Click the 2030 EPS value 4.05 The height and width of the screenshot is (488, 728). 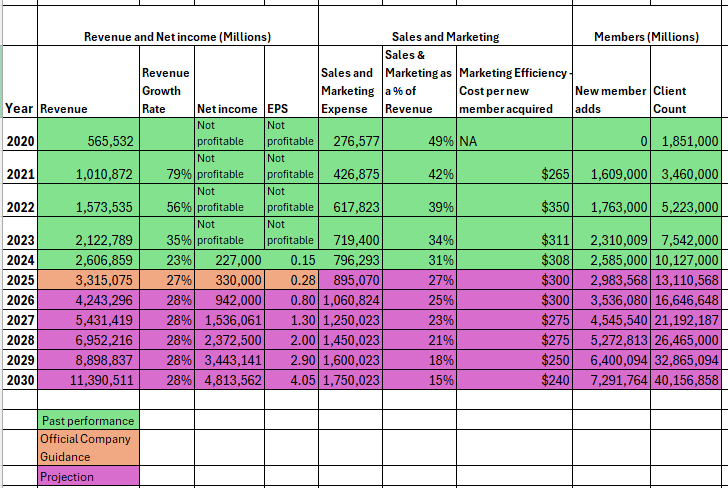[x=292, y=380]
